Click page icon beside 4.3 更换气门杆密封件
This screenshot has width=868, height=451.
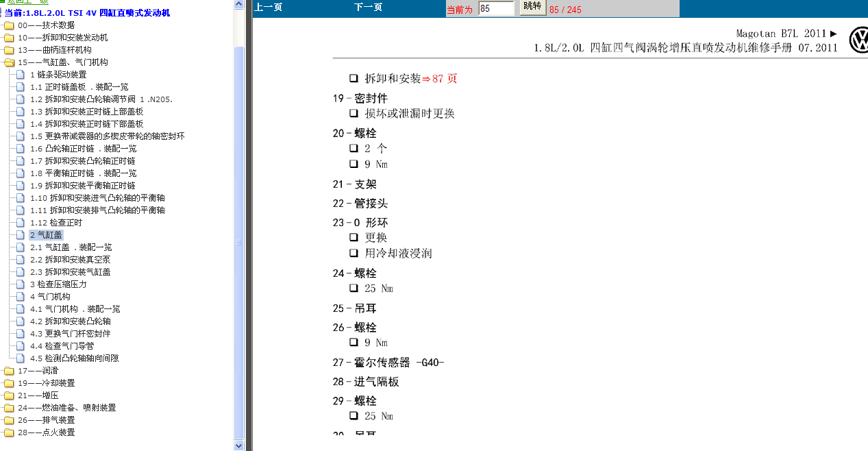[x=21, y=334]
